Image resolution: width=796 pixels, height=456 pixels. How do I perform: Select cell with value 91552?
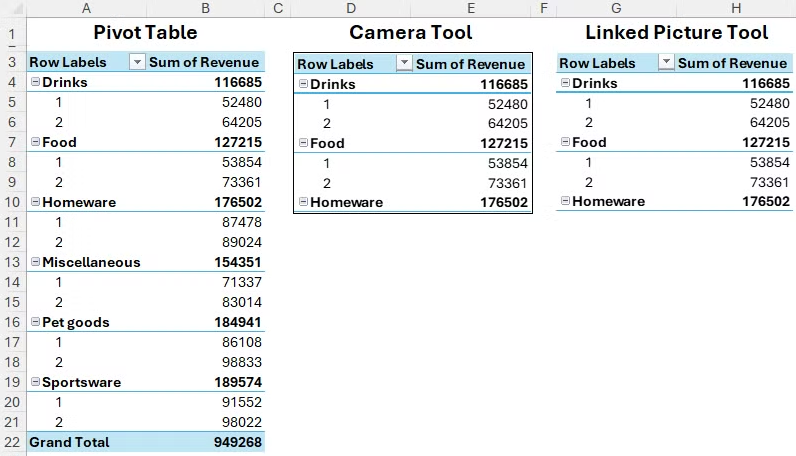[206, 402]
